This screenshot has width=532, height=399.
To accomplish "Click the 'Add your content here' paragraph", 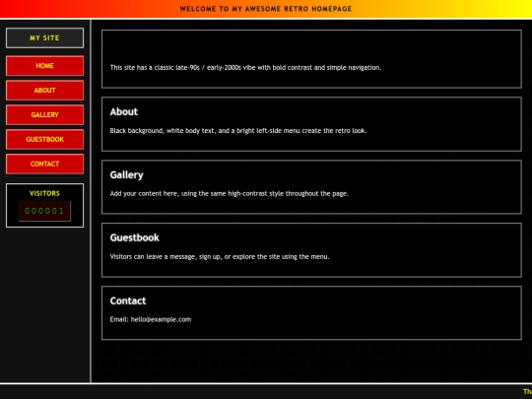I will 229,194.
